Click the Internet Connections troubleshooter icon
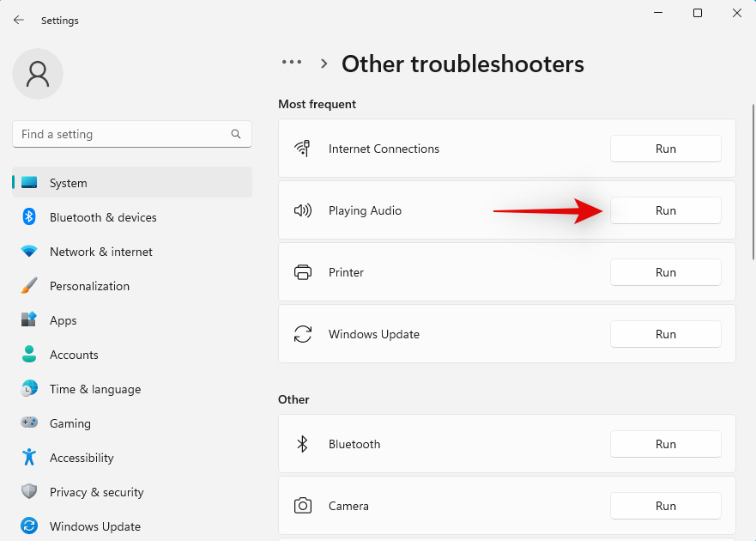This screenshot has width=756, height=541. (x=302, y=149)
